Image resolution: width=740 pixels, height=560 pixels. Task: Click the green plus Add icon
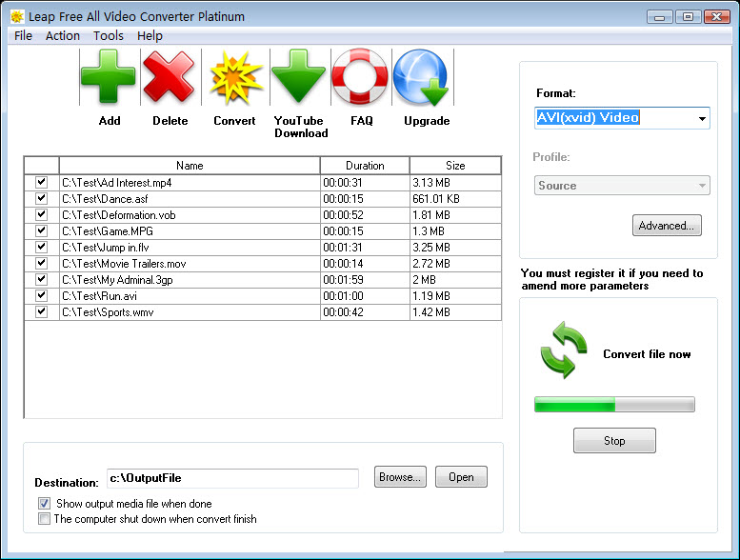click(109, 77)
